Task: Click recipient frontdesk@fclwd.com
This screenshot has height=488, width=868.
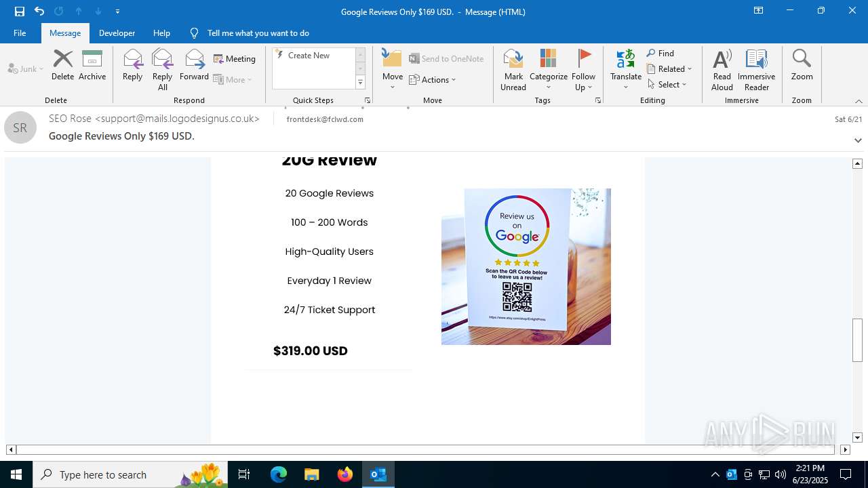Action: coord(325,119)
